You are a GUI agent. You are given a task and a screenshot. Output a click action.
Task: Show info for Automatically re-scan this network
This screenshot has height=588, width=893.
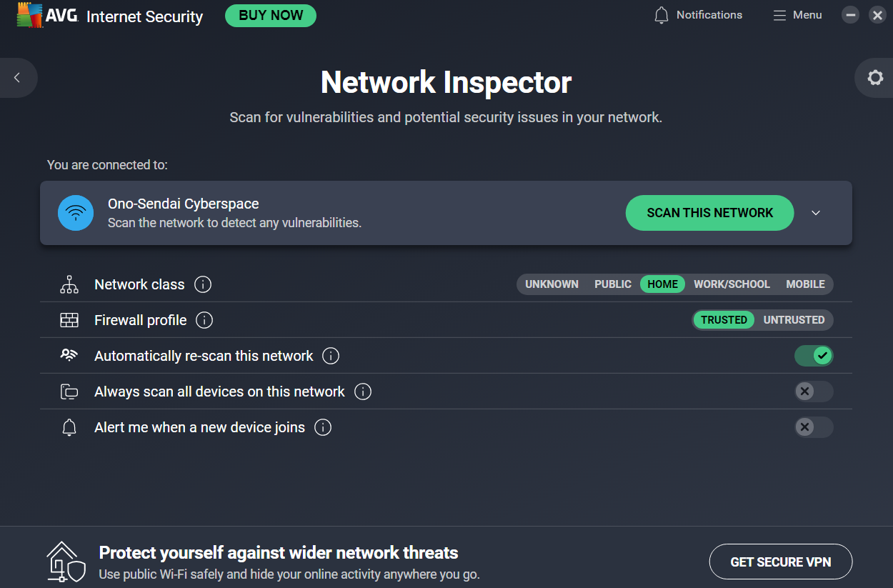coord(331,356)
